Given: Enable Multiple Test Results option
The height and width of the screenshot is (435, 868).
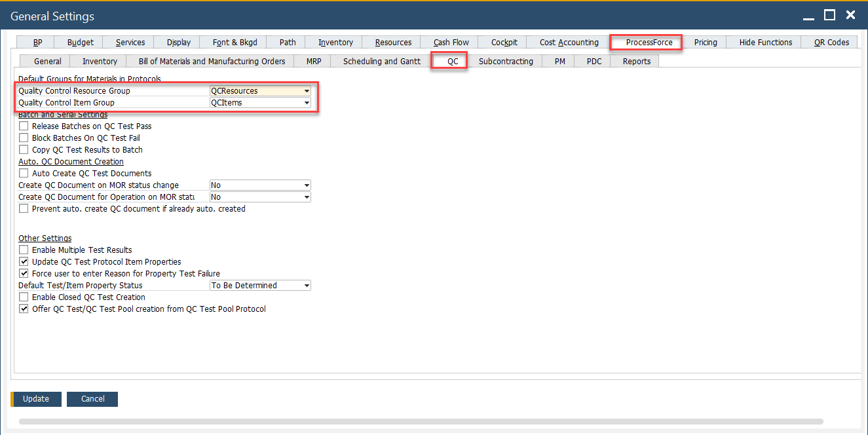Looking at the screenshot, I should click(24, 250).
